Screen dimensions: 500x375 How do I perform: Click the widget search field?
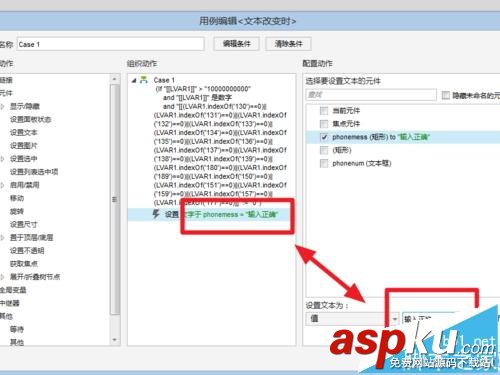pos(371,95)
